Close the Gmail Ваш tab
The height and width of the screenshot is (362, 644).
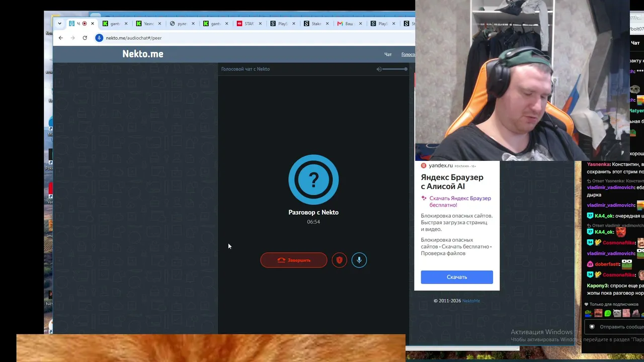(361, 24)
